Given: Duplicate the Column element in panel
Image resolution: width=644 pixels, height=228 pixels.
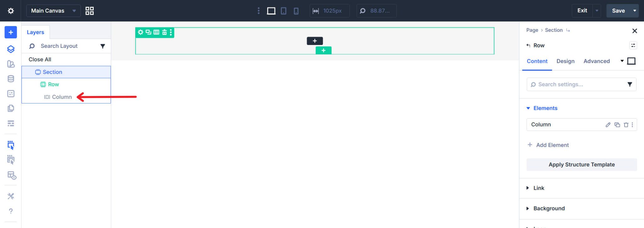Looking at the screenshot, I should coord(617,125).
